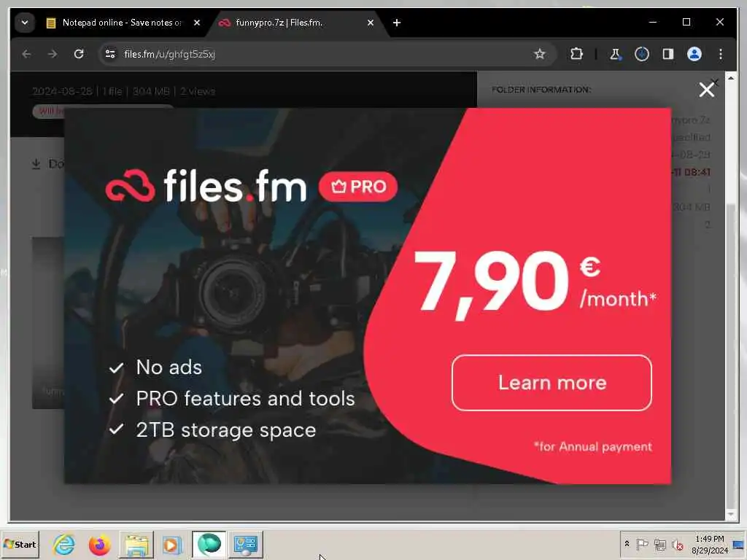The width and height of the screenshot is (747, 560).
Task: Click the download arrow icon behind popup
Action: 36,164
